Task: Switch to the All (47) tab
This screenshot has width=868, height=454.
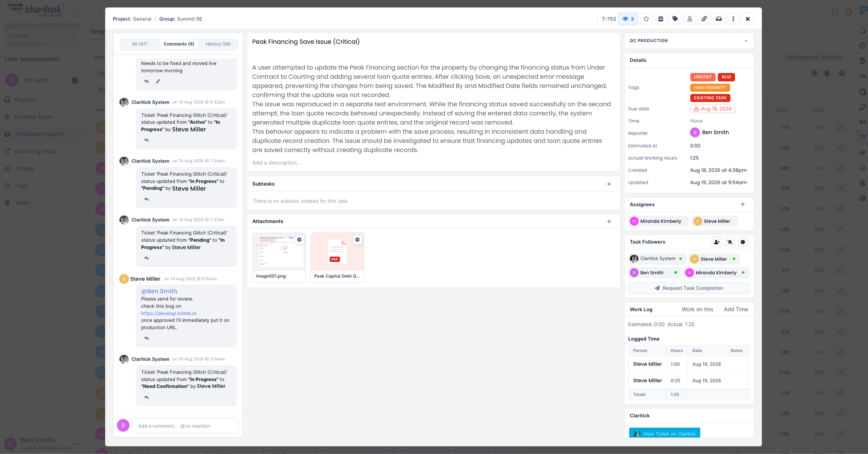Action: 140,44
